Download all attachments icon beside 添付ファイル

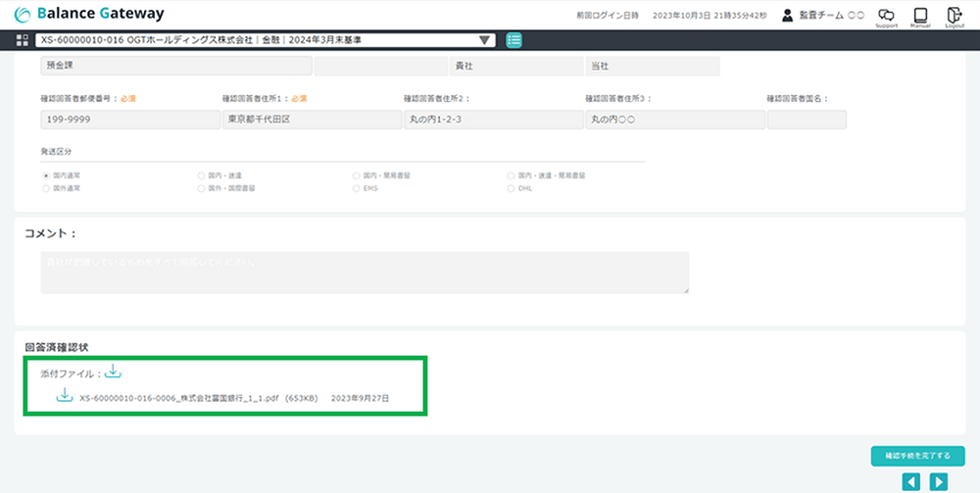click(x=113, y=371)
